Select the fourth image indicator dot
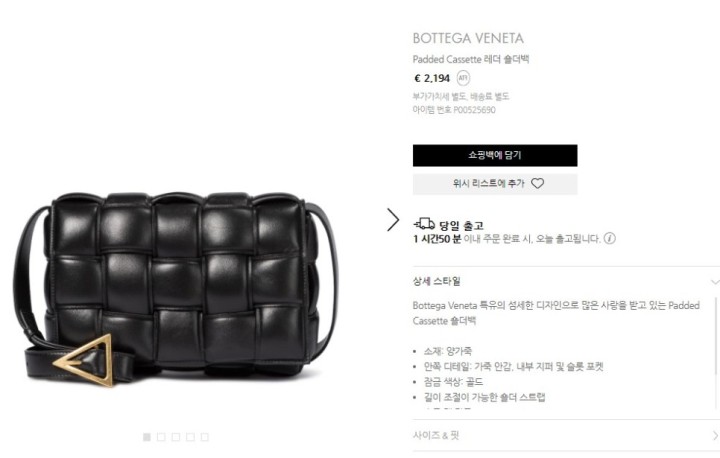 tap(190, 437)
